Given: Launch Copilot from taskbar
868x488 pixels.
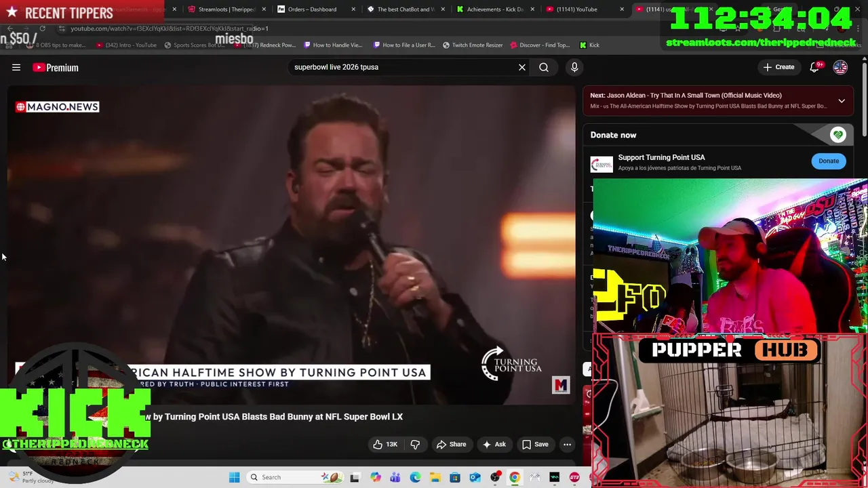Looking at the screenshot, I should point(375,477).
